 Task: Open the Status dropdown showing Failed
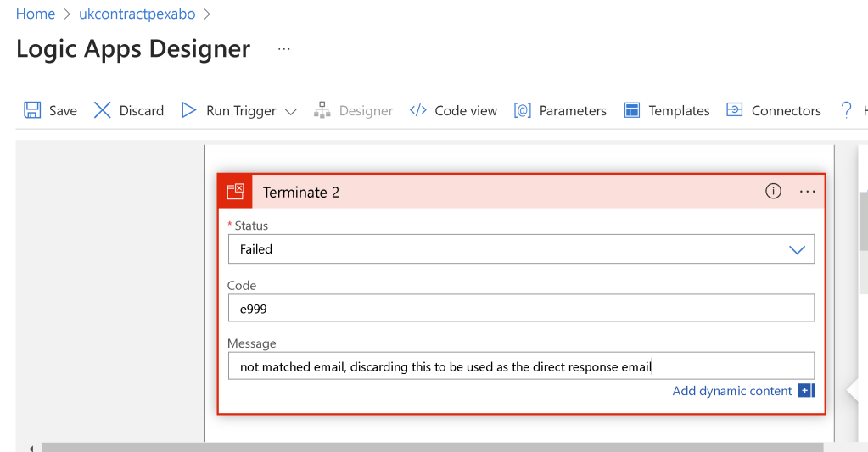click(x=521, y=249)
